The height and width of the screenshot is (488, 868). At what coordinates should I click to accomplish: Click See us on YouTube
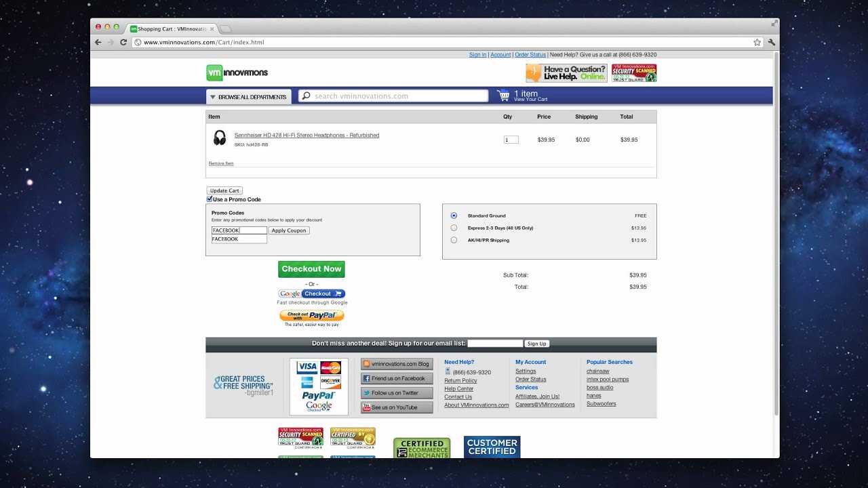point(397,407)
